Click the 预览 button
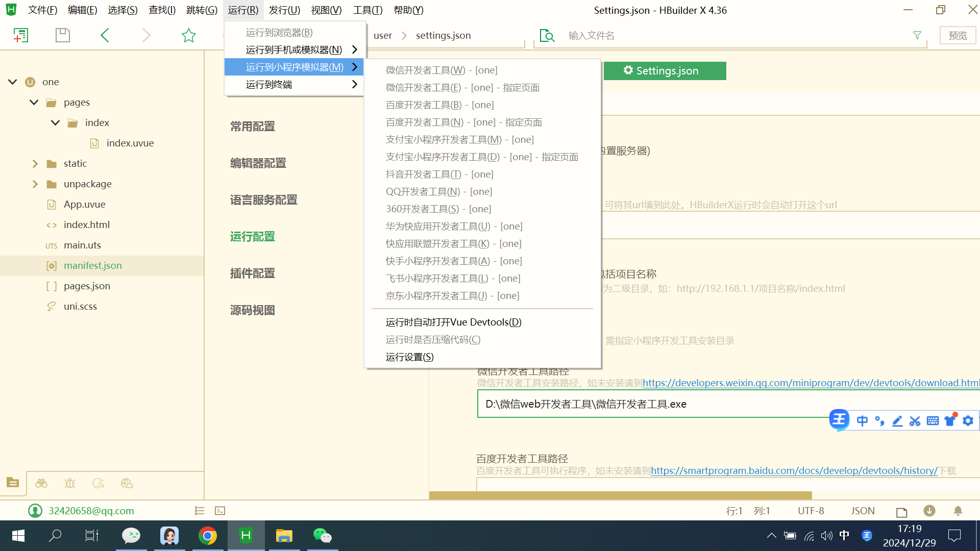Screen dimensions: 980x551 point(958,35)
